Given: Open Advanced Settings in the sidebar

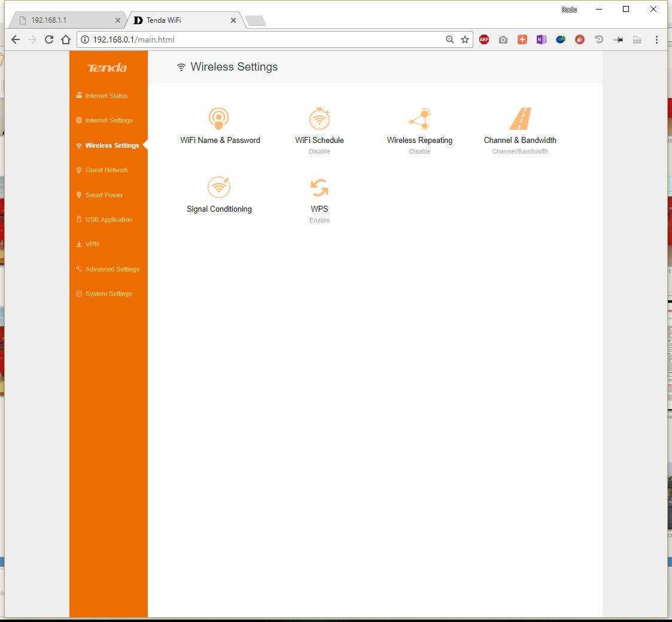Looking at the screenshot, I should pyautogui.click(x=108, y=269).
